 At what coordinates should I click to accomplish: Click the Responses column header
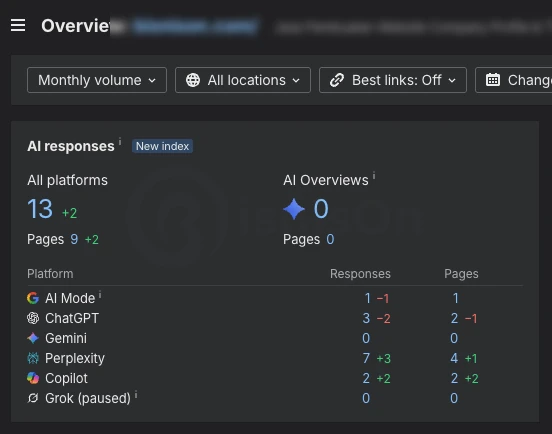click(360, 274)
